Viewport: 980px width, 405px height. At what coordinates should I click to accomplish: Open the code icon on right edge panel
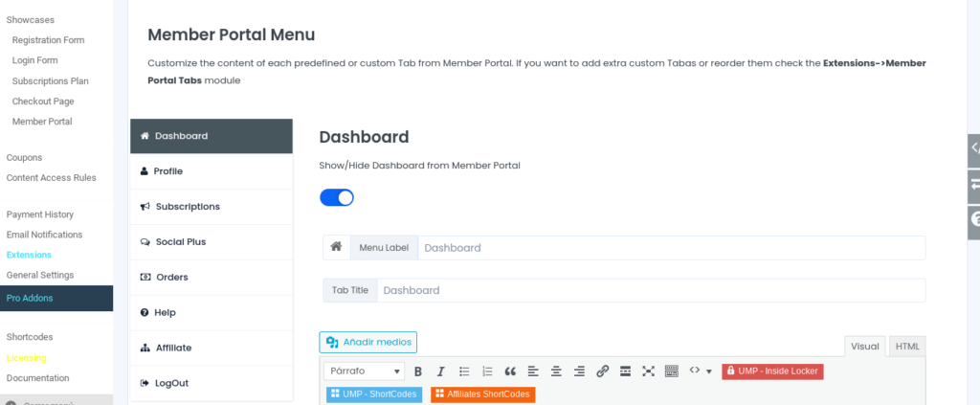point(973,148)
